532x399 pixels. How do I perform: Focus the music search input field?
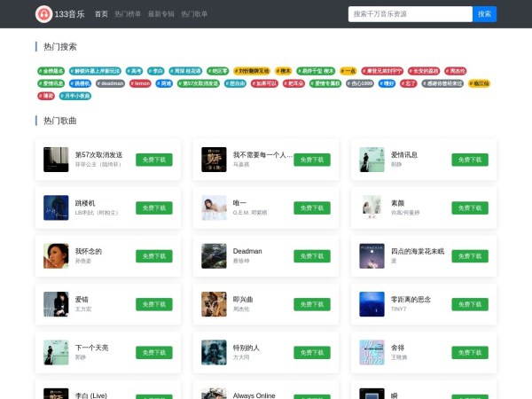pos(410,14)
